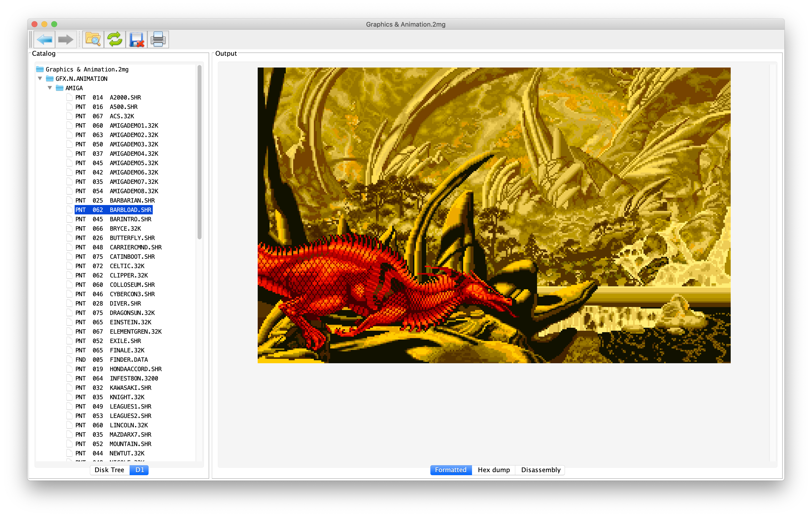Click the Graphics & Animation.2mg root folder icon
This screenshot has height=517, width=812.
point(40,69)
